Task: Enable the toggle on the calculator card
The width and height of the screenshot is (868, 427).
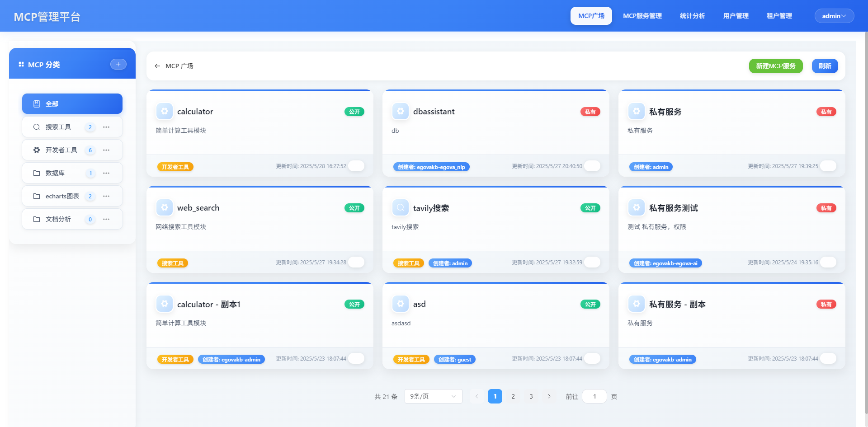Action: tap(356, 166)
